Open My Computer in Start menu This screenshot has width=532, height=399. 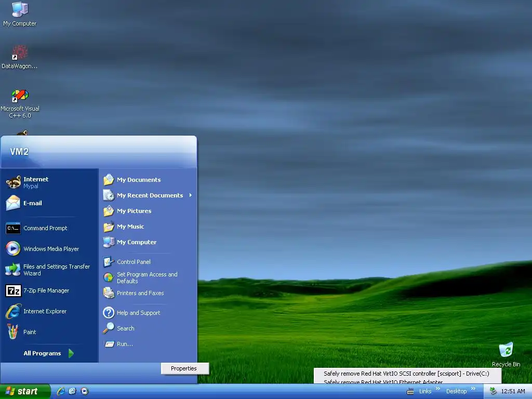(148, 242)
